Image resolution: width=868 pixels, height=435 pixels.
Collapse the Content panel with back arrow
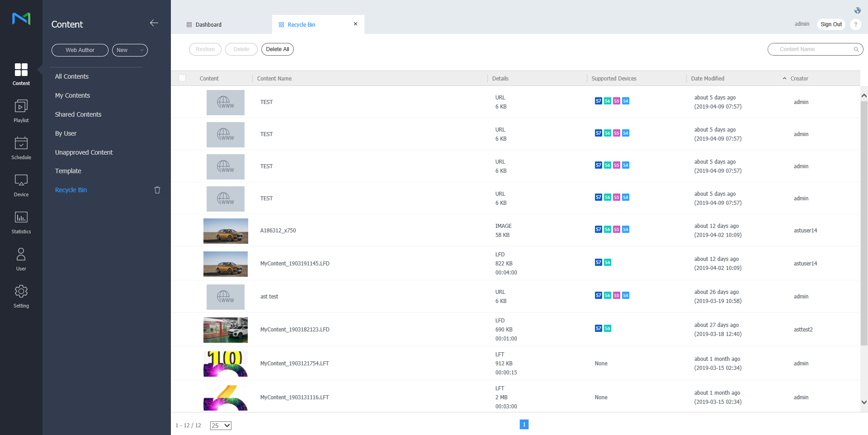click(154, 23)
